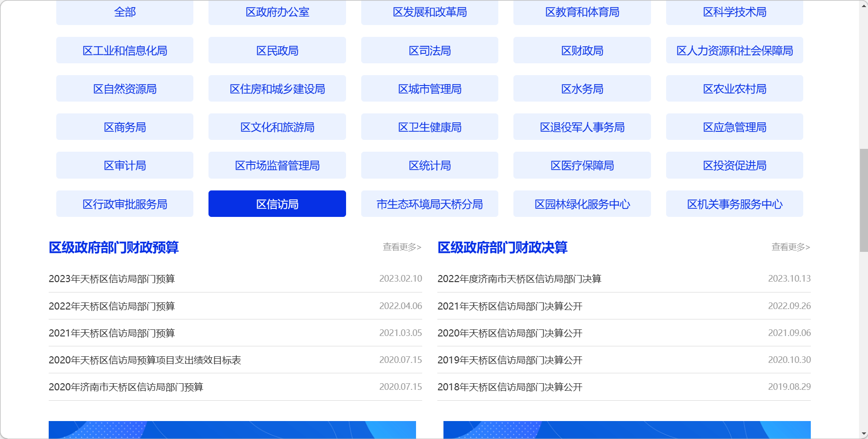
Task: Click the date 2019.08.29
Action: pos(789,387)
